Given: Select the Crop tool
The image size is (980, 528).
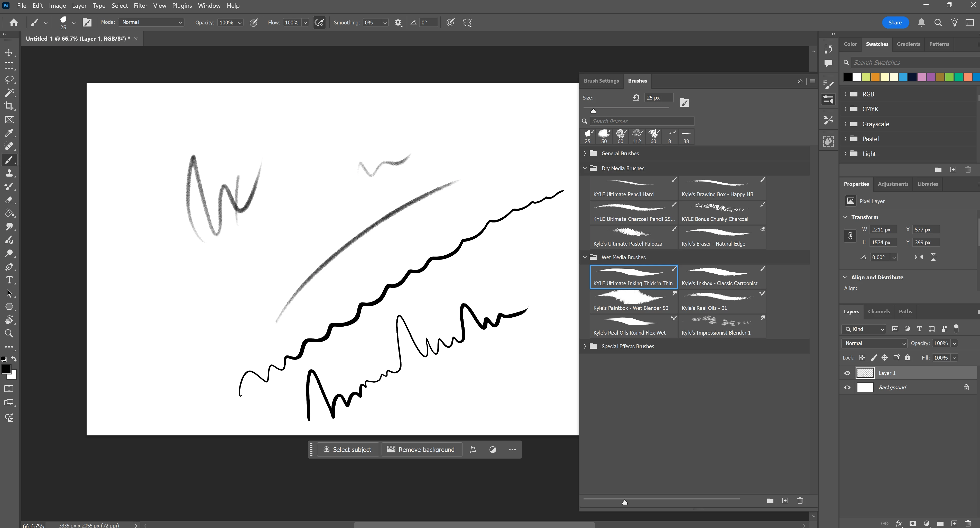Looking at the screenshot, I should click(x=9, y=106).
